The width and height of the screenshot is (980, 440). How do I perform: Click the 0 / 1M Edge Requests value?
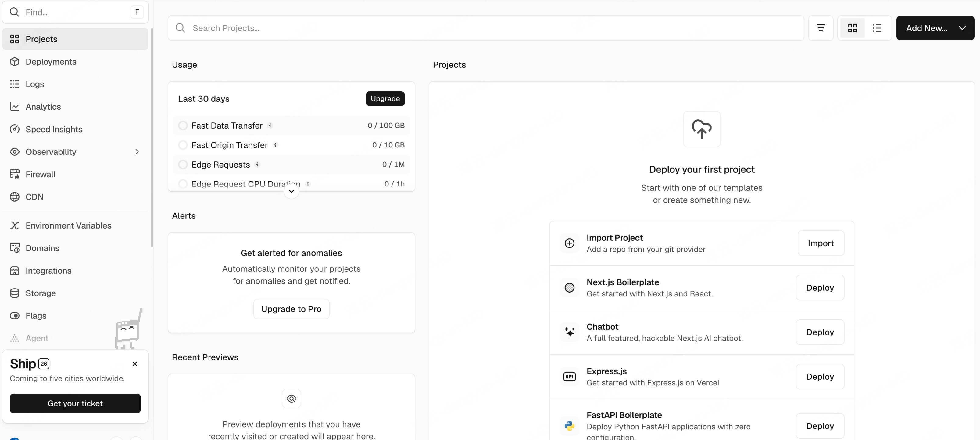click(393, 165)
